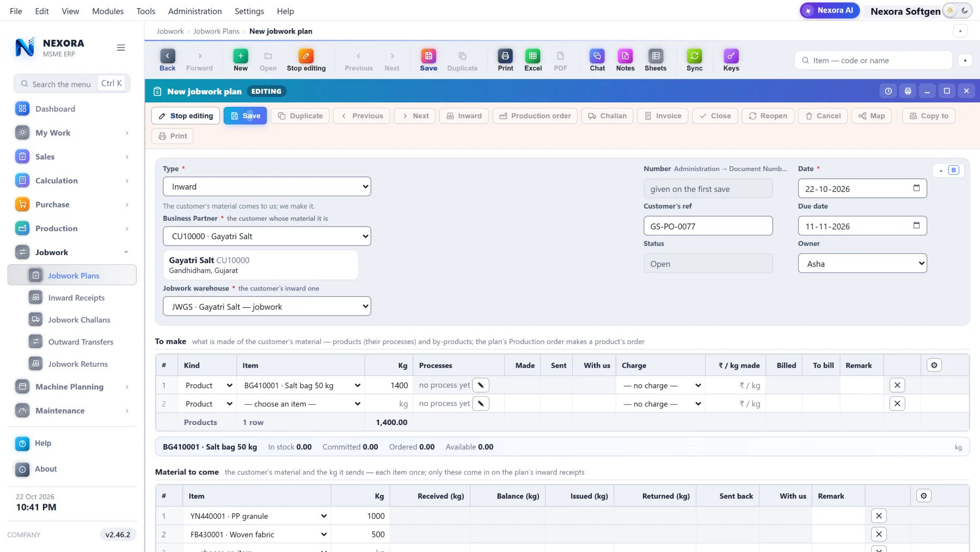Open Charge dropdown in Salt bag row
This screenshot has height=552, width=980.
662,385
